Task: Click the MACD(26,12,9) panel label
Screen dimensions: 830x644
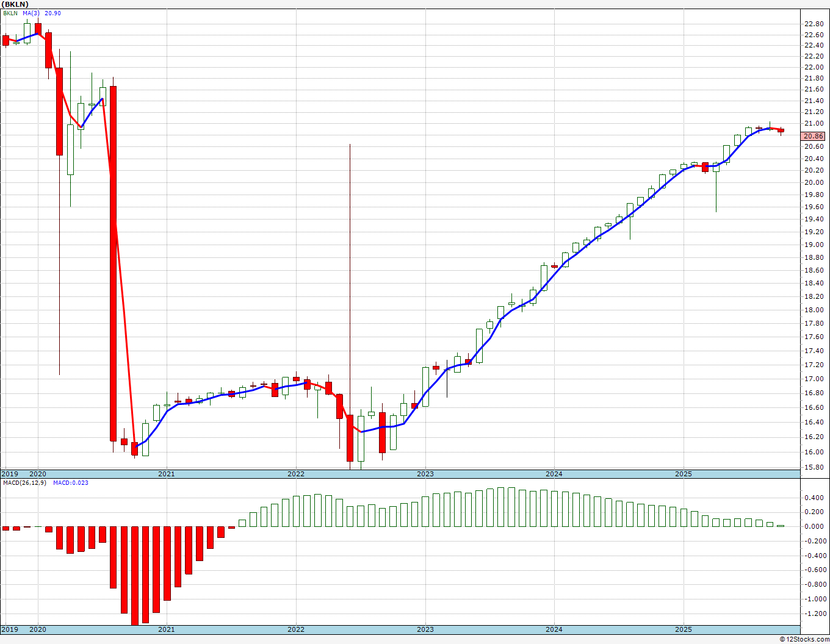Action: 25,483
